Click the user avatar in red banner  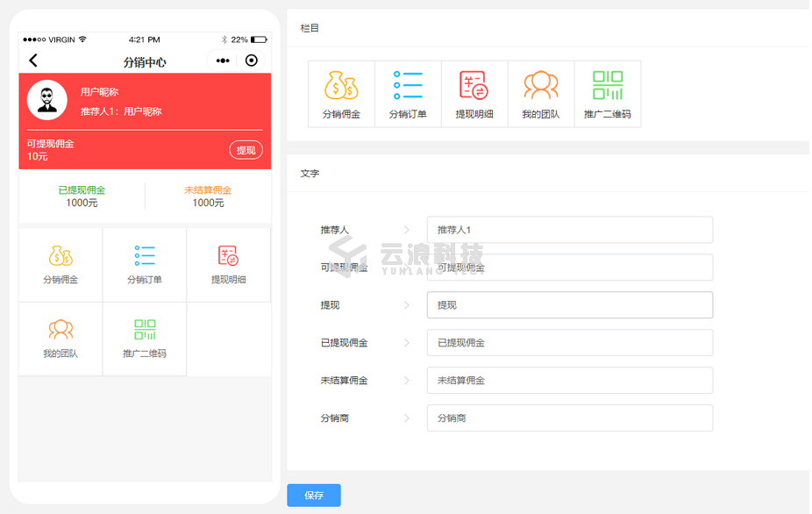pyautogui.click(x=47, y=100)
